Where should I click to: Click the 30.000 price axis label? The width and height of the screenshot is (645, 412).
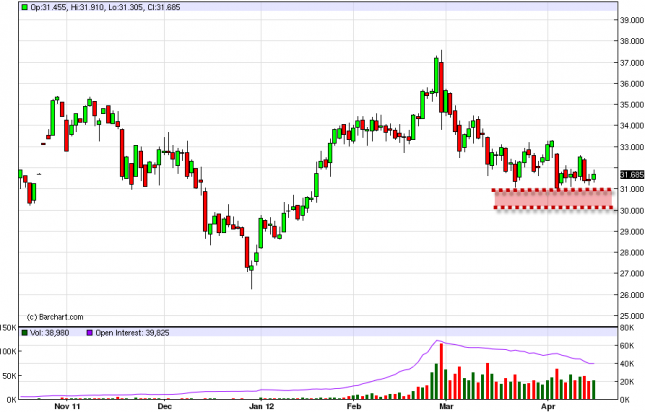[631, 211]
